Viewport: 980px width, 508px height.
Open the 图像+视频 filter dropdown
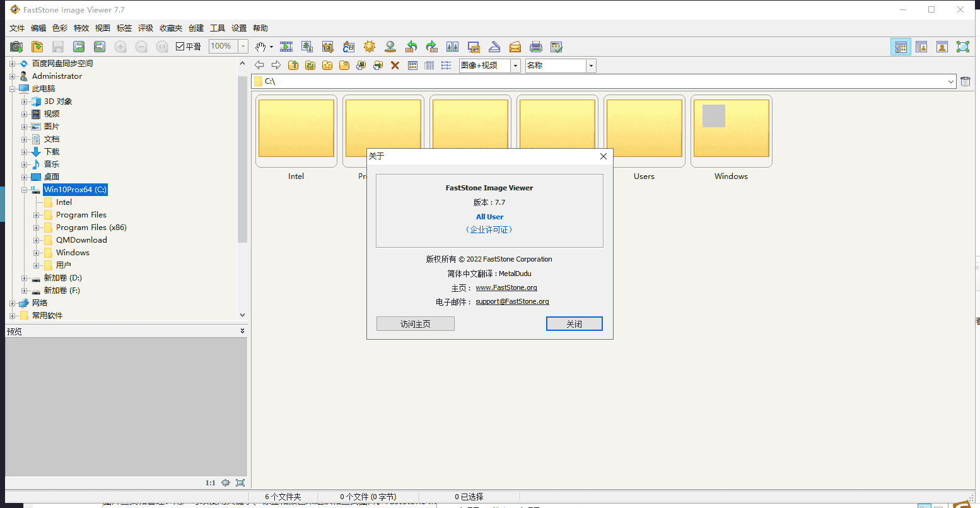click(515, 66)
